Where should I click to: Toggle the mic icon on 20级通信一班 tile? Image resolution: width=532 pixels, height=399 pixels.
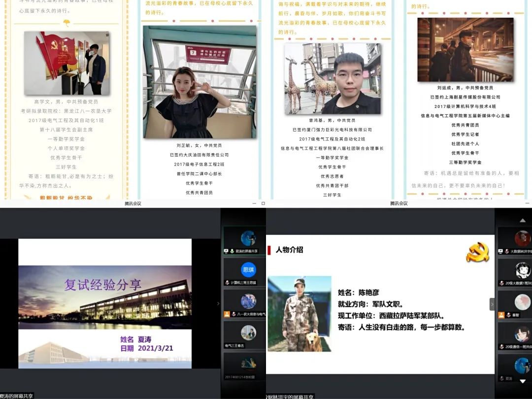click(x=501, y=346)
